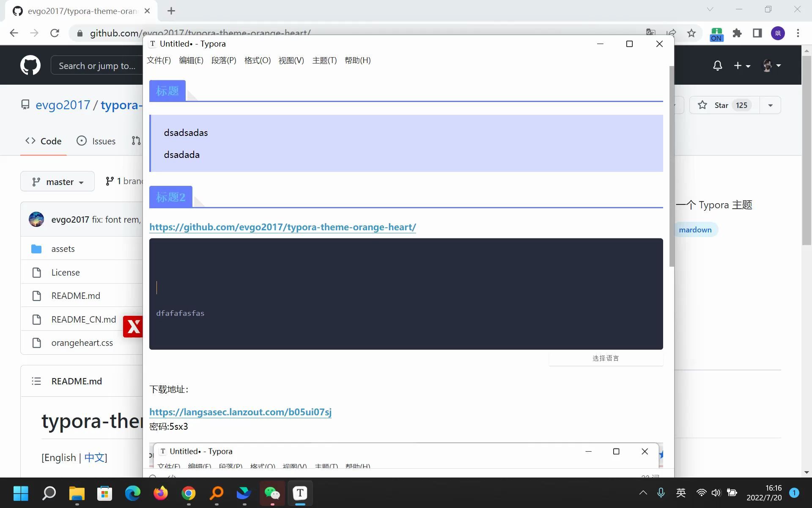Screen dimensions: 812x508
Task: Click the embedded Typora screenshot image
Action: point(406,455)
